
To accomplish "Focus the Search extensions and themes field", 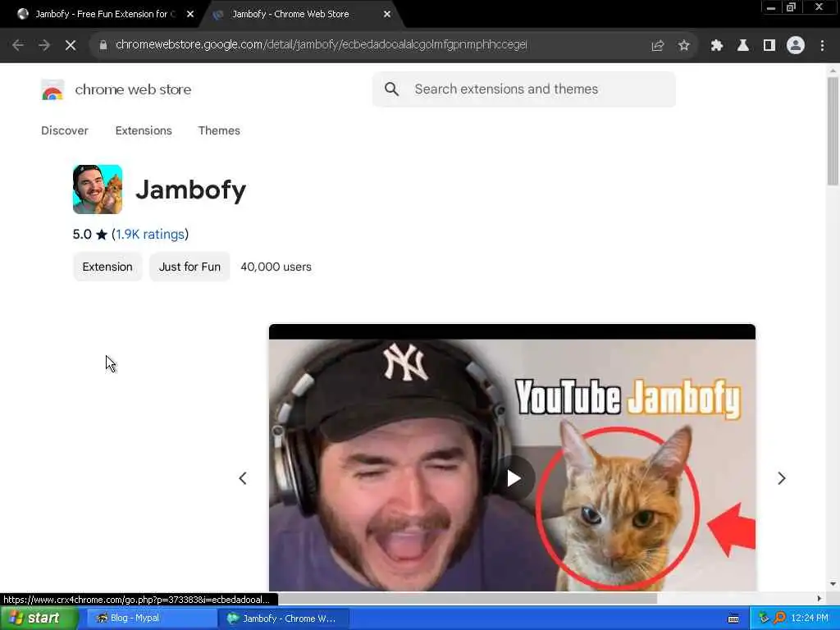I will coord(524,89).
